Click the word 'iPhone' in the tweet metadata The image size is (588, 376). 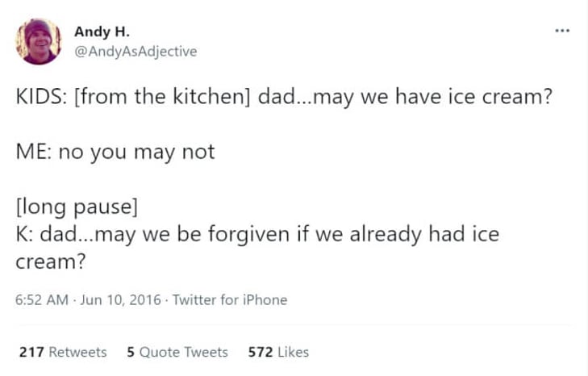(x=265, y=300)
